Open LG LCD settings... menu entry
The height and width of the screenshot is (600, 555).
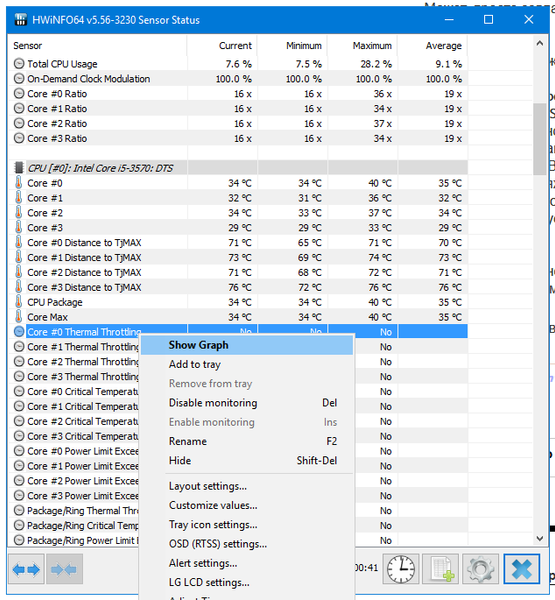coord(246,582)
